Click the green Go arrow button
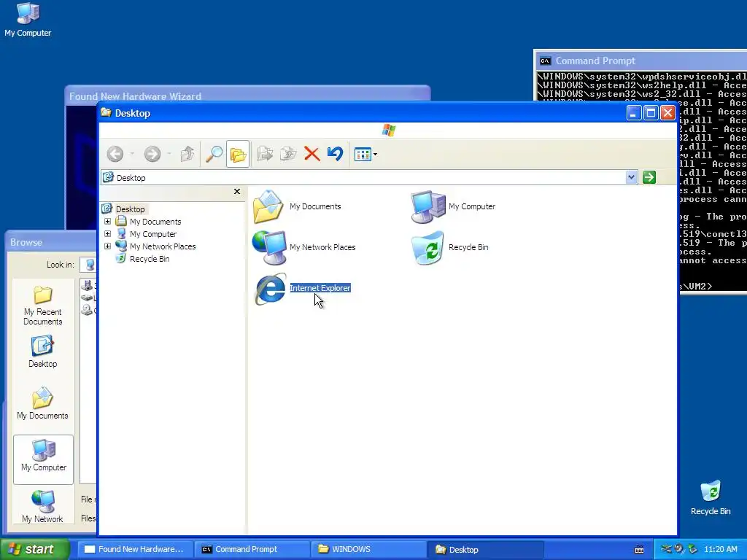Image resolution: width=747 pixels, height=560 pixels. click(649, 177)
